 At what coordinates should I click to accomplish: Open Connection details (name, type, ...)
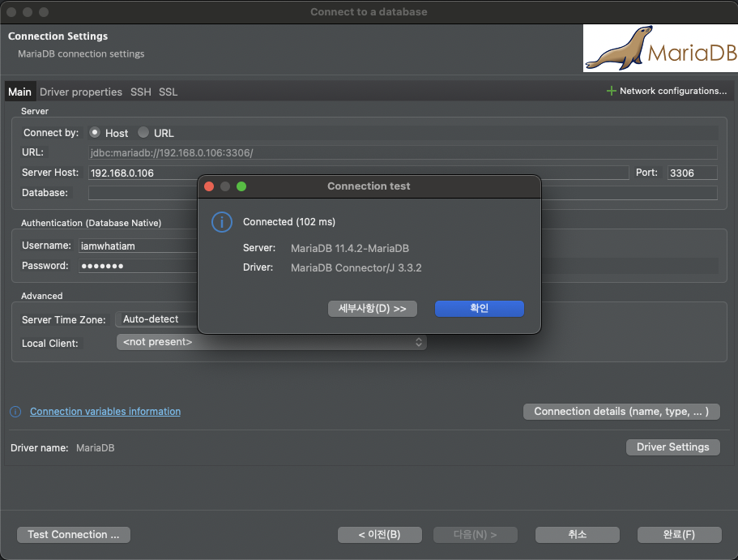(621, 411)
